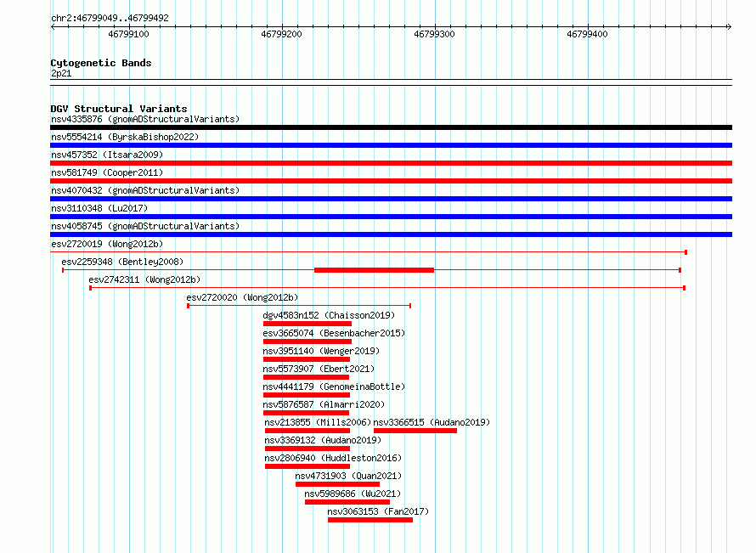Open nsv2806940 (Huddleston2016) variant label
This screenshot has width=756, height=553.
pos(333,458)
